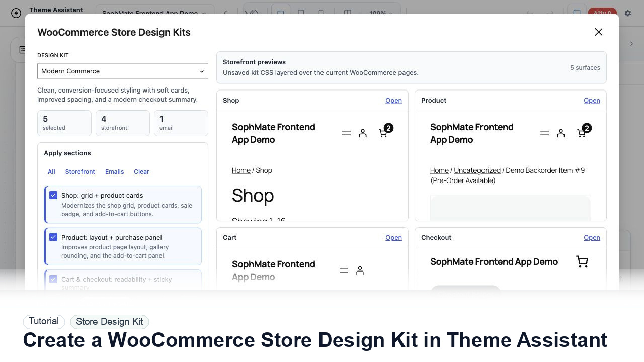This screenshot has height=362, width=644.
Task: Click the 'Cart' preview card title
Action: click(229, 237)
